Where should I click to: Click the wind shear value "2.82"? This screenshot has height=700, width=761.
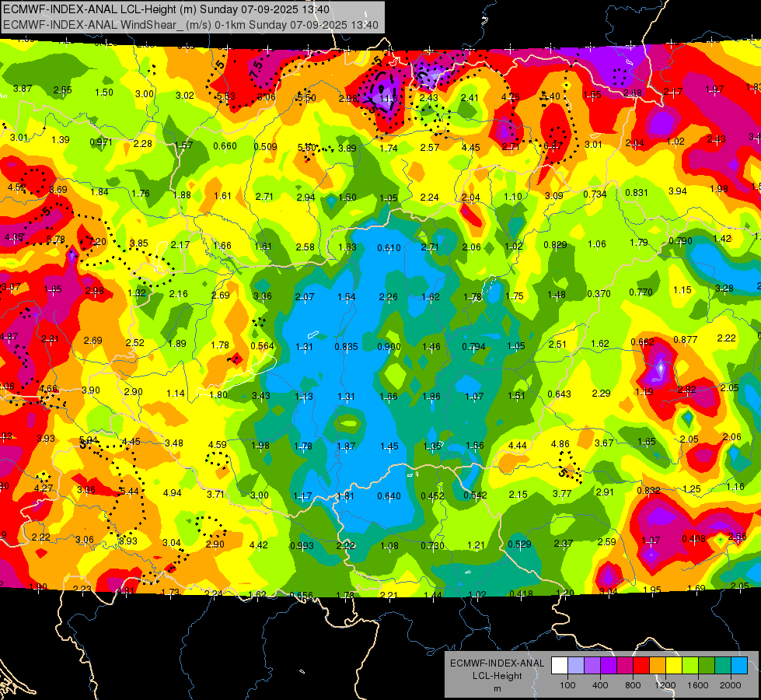(687, 390)
